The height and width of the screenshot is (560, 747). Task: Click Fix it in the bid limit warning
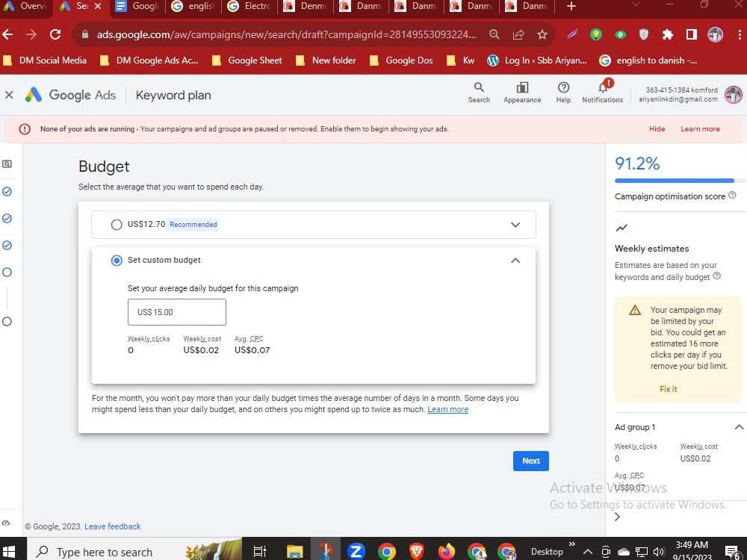click(x=668, y=389)
